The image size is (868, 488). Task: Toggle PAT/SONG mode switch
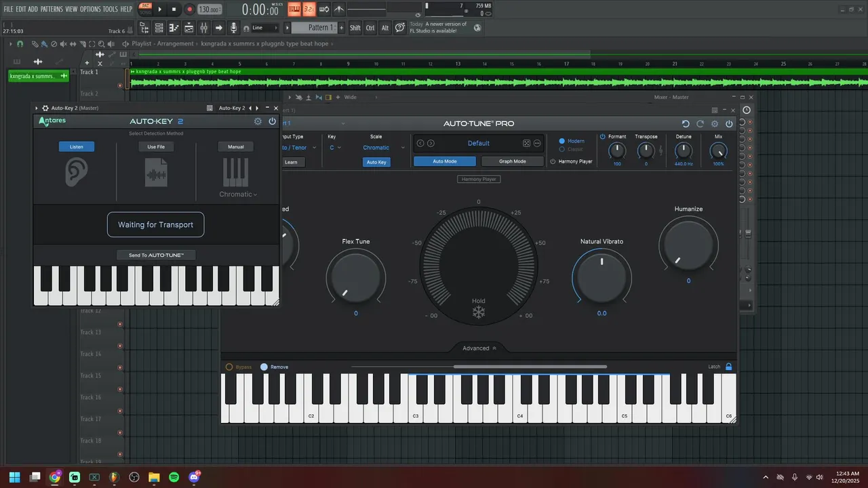coord(145,9)
